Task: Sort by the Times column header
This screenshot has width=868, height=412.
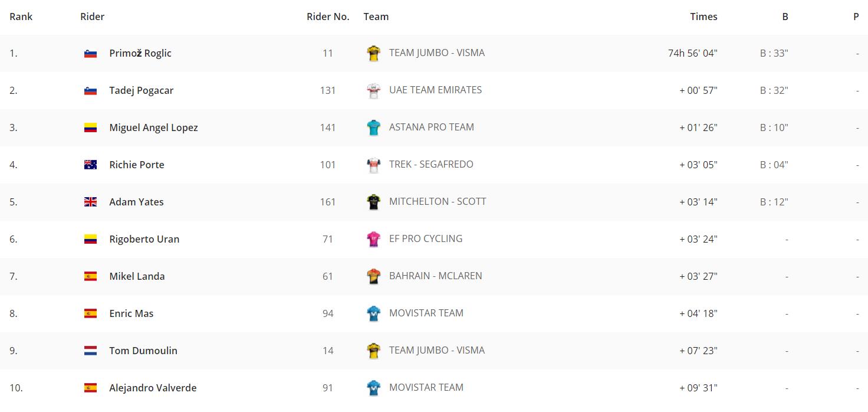Action: [x=703, y=17]
